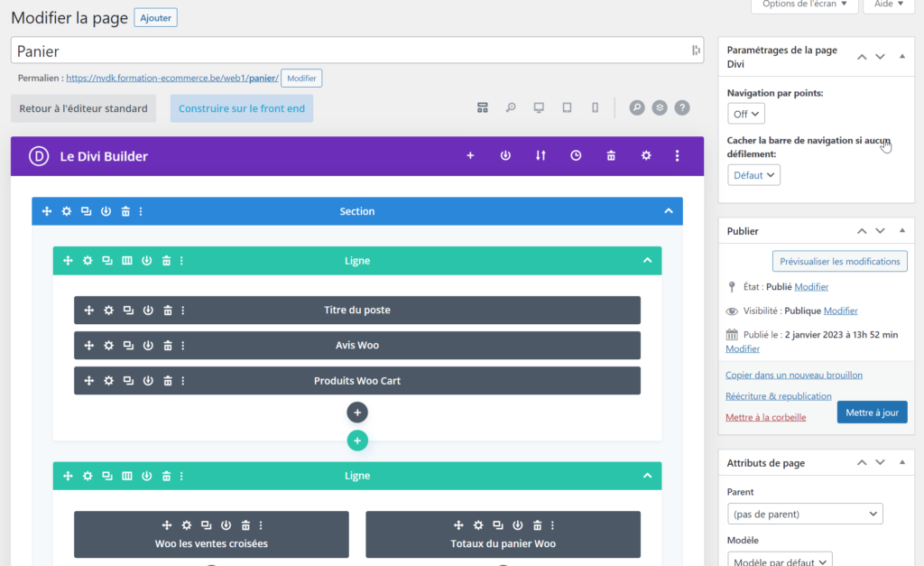The height and width of the screenshot is (566, 924).
Task: Delete the Section with trash icon
Action: 125,211
